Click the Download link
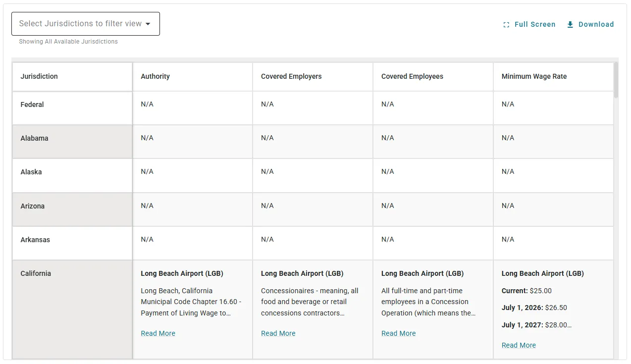631x364 pixels. [595, 24]
